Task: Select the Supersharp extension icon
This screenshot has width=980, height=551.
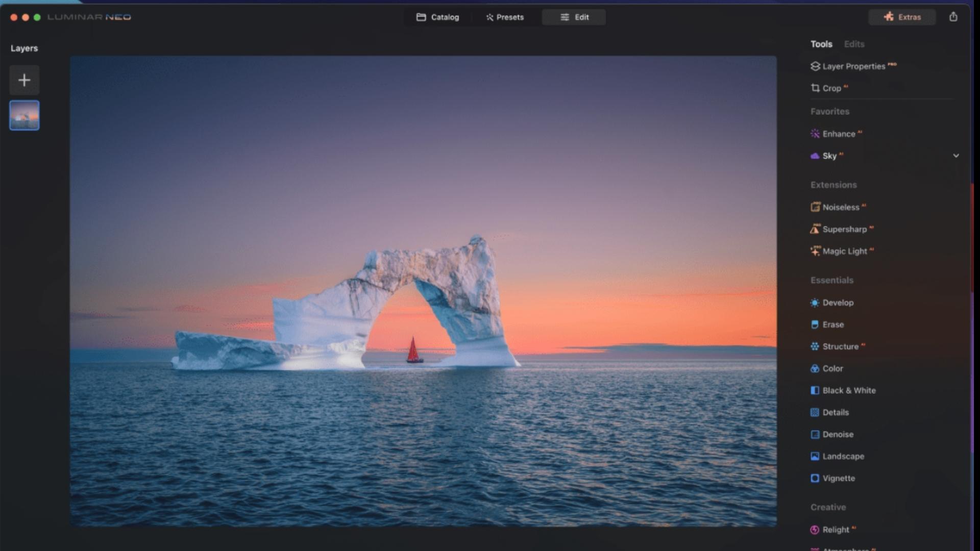Action: point(815,229)
